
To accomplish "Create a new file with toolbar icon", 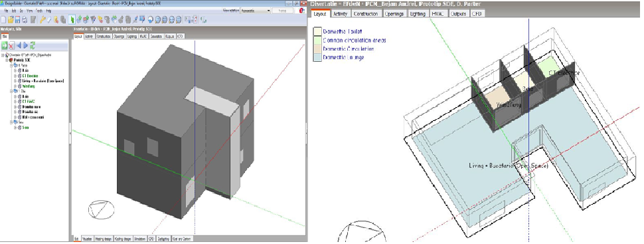I will (3, 20).
